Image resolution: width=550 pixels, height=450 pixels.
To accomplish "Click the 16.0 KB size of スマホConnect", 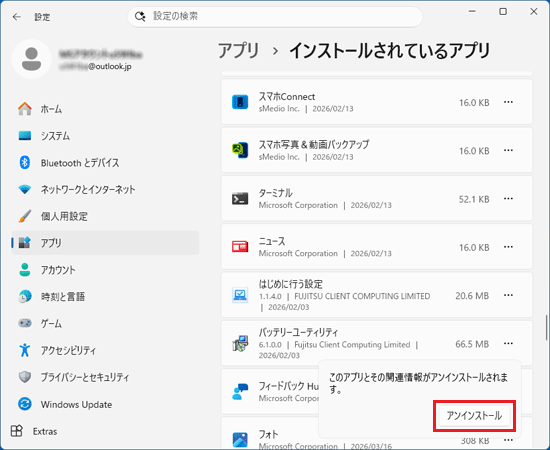I will 474,102.
